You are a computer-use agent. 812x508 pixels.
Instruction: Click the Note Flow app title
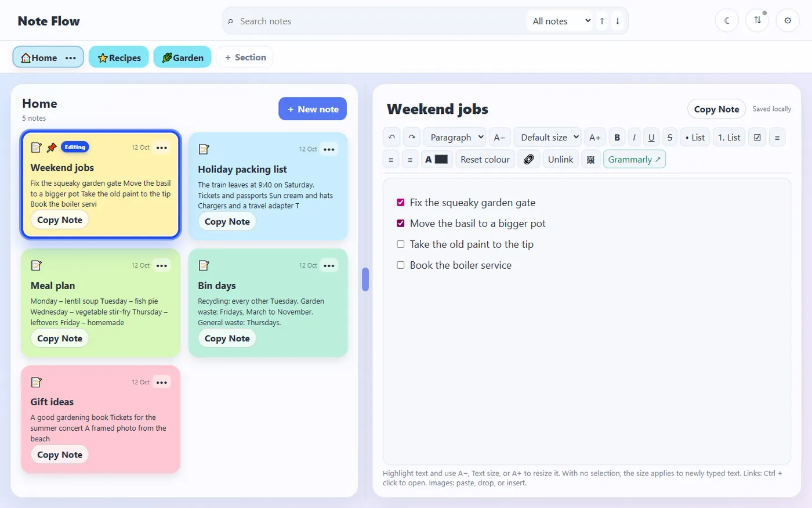pos(49,21)
